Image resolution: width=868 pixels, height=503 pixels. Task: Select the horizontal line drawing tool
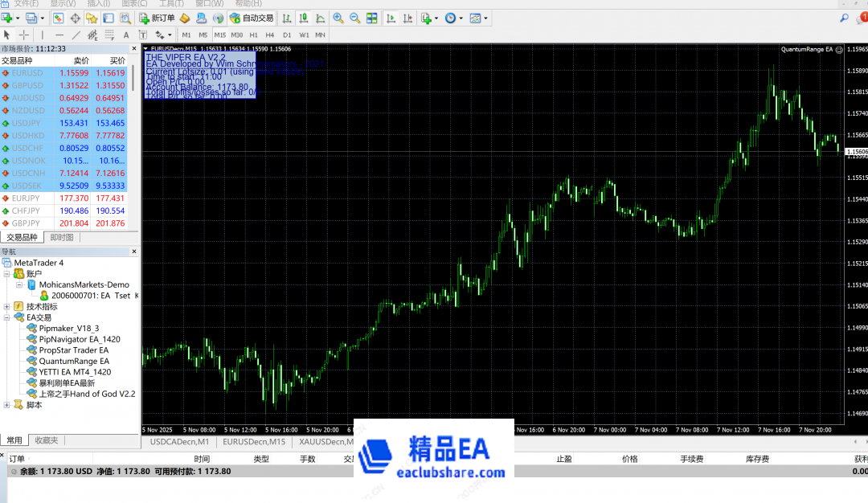click(59, 35)
